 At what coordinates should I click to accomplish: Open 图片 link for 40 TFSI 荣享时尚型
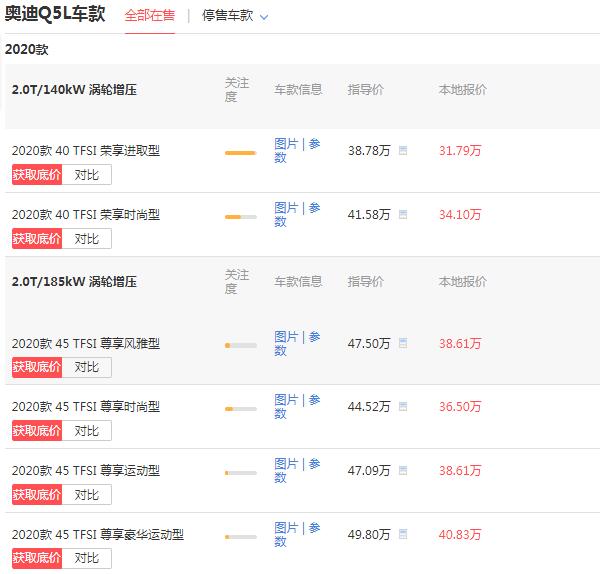[x=286, y=208]
